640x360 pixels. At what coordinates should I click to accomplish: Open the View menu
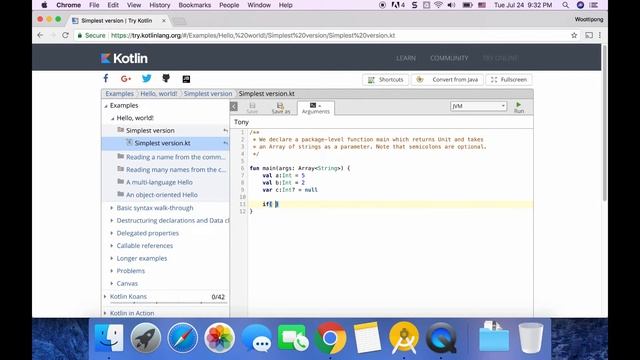(134, 5)
